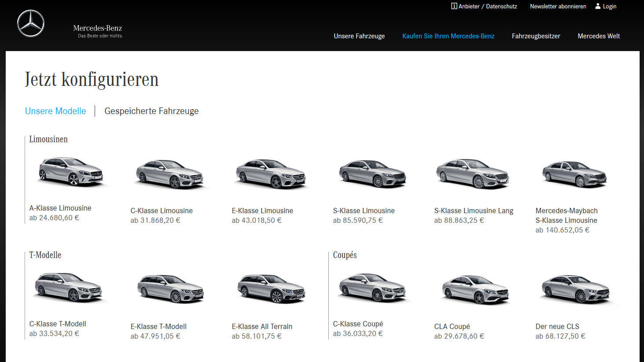
Task: Click the price ab 33.534,20 €
Action: (x=54, y=333)
